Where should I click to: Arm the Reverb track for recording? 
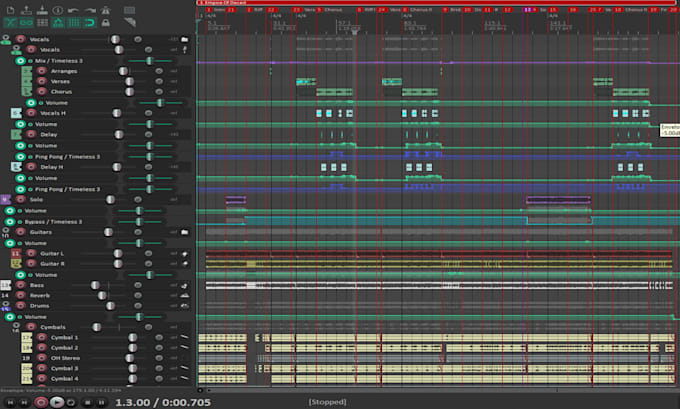pyautogui.click(x=20, y=295)
